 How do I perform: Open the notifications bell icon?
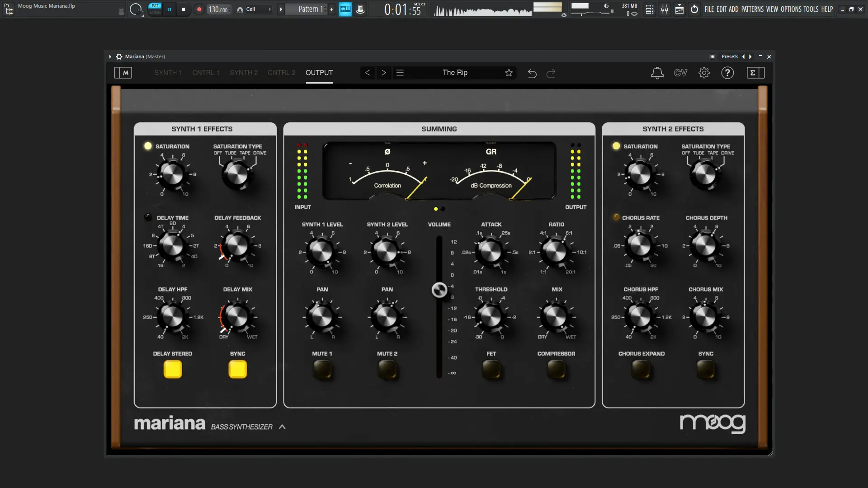click(657, 73)
